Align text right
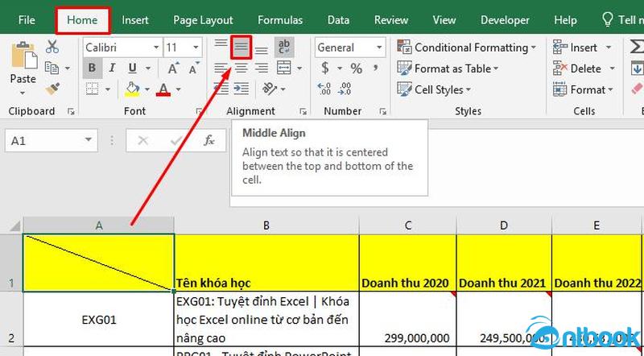 (x=262, y=68)
